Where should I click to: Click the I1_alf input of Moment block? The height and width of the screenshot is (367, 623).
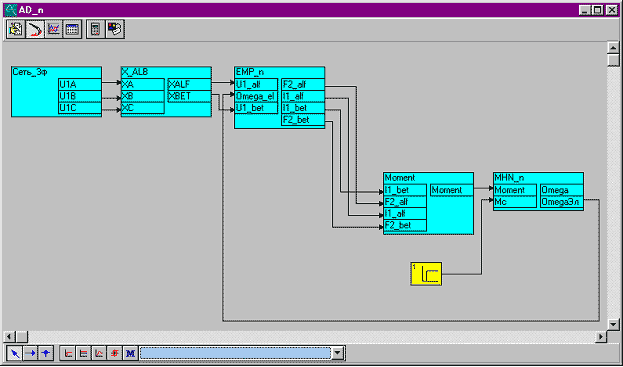405,214
